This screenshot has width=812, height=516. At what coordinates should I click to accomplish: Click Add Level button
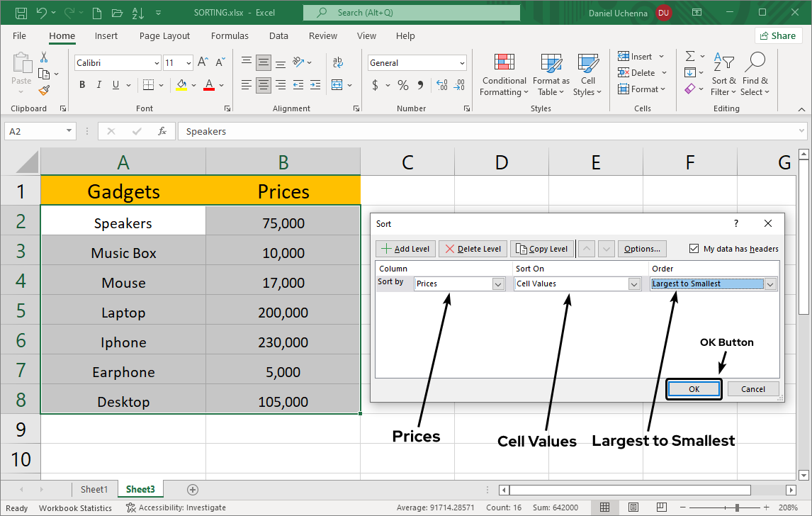click(x=405, y=249)
